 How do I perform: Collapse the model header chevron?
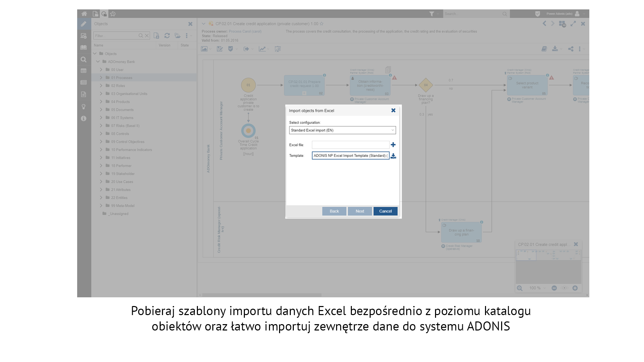203,24
